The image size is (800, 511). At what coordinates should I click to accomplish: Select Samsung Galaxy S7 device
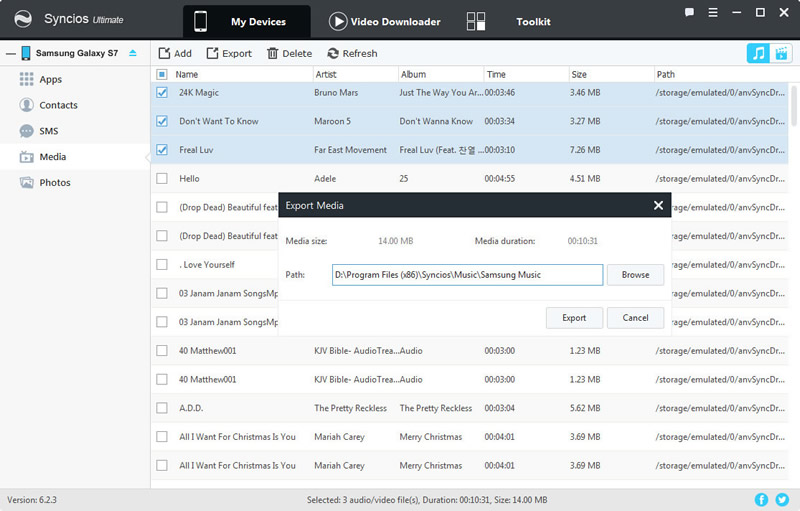(77, 53)
